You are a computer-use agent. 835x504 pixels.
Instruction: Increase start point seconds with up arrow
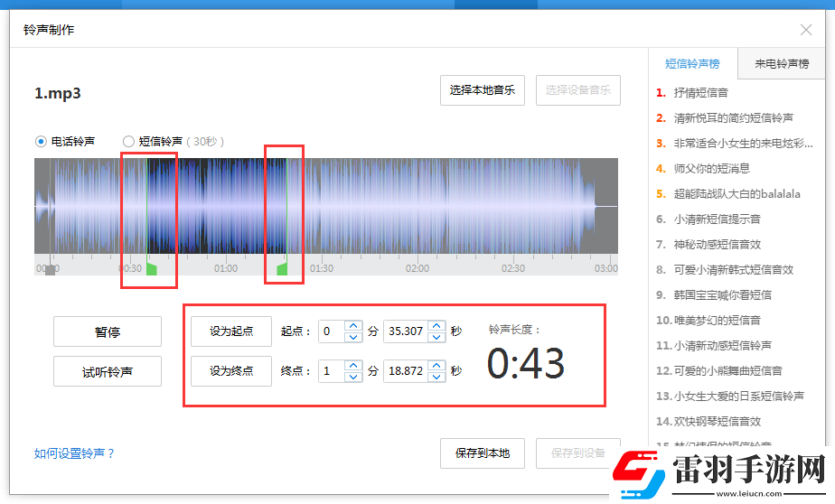click(436, 326)
